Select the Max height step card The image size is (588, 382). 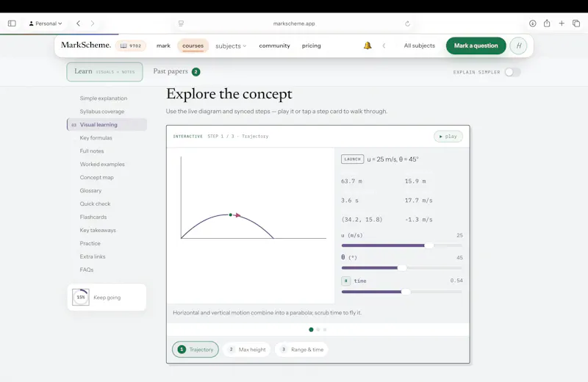click(x=247, y=350)
